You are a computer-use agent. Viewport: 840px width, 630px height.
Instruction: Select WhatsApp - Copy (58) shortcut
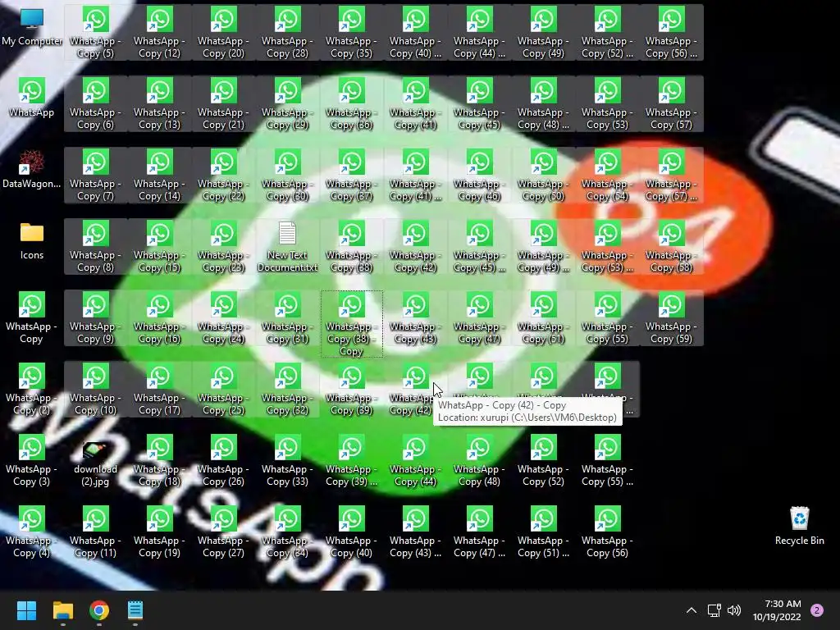coord(671,247)
